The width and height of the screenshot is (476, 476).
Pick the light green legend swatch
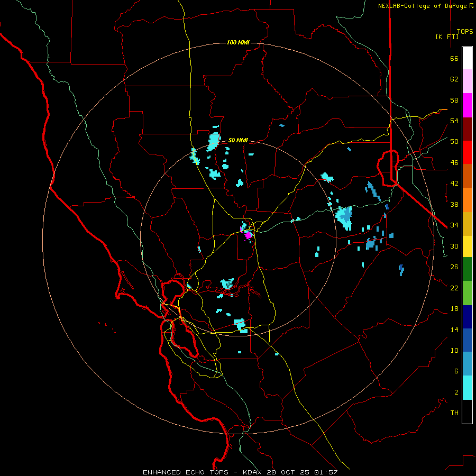click(x=467, y=292)
